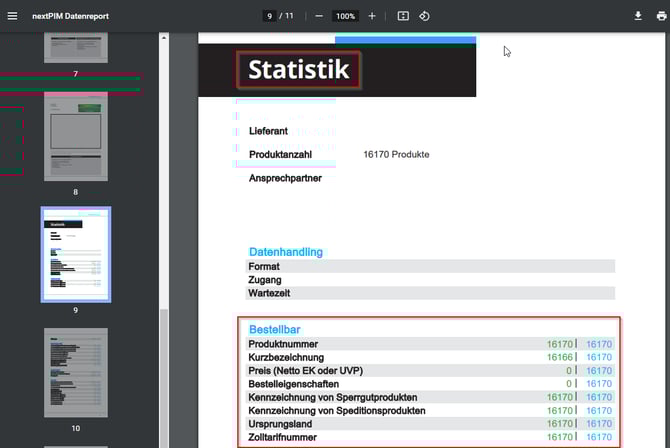Jump to page 10 thumbnail
670x448 pixels.
75,372
